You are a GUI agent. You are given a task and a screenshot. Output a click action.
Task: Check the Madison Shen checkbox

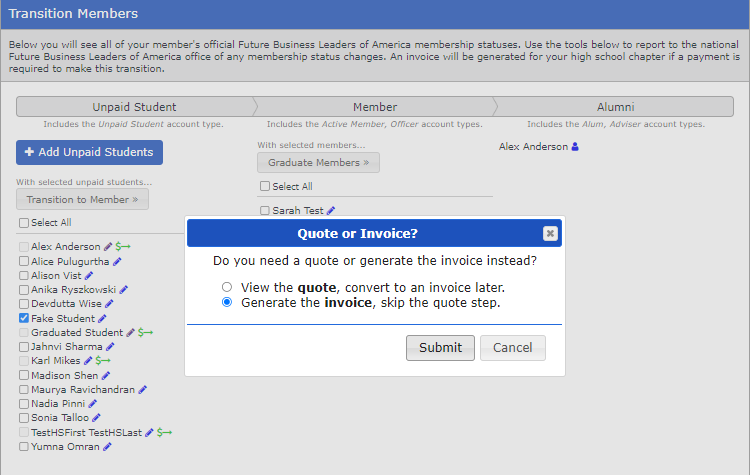(24, 375)
